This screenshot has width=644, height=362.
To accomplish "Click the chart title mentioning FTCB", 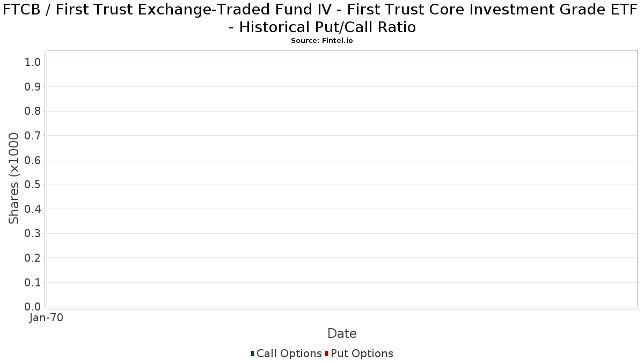I will coord(322,18).
